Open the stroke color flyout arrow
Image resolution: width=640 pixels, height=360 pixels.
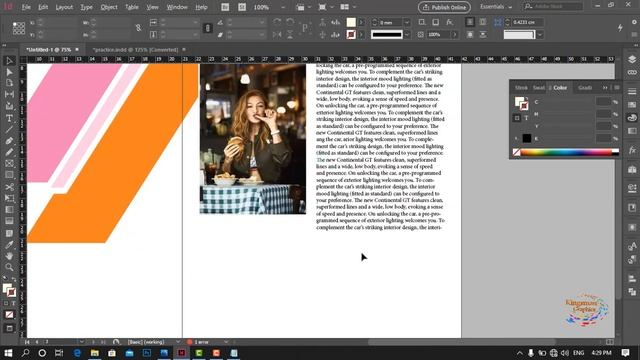(x=362, y=35)
